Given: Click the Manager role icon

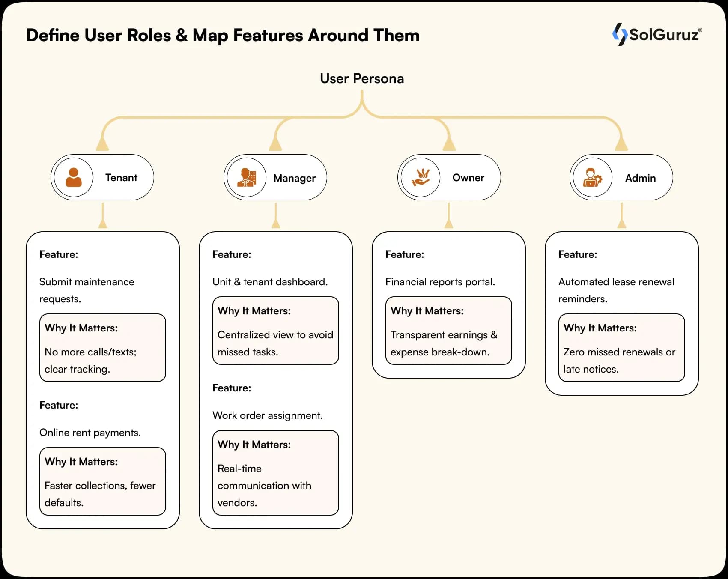Looking at the screenshot, I should click(x=246, y=177).
